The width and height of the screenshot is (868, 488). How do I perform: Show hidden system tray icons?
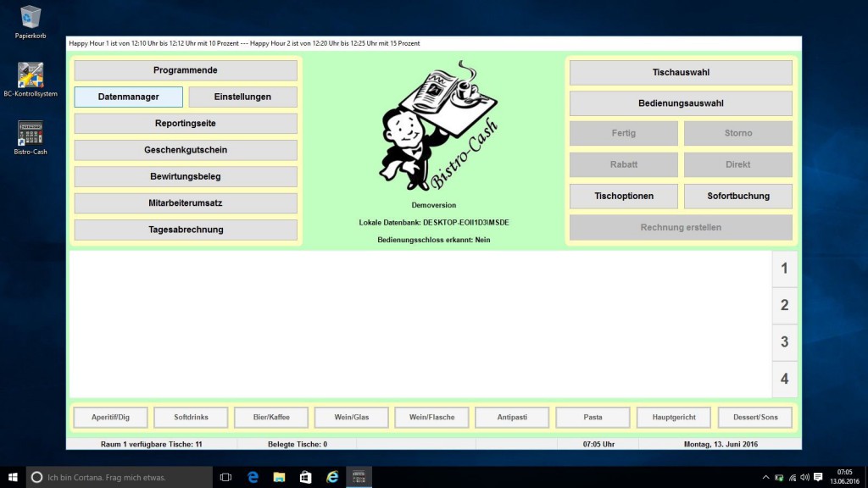[x=765, y=477]
